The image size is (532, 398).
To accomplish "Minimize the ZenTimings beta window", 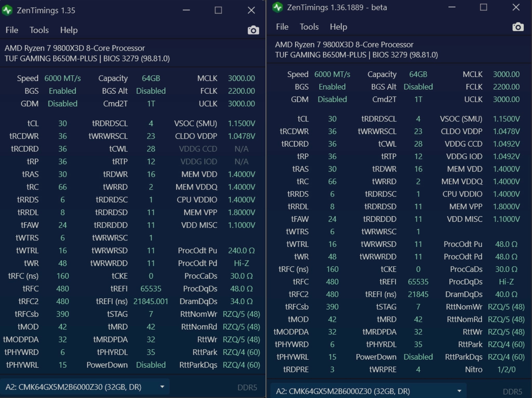I will [x=452, y=7].
